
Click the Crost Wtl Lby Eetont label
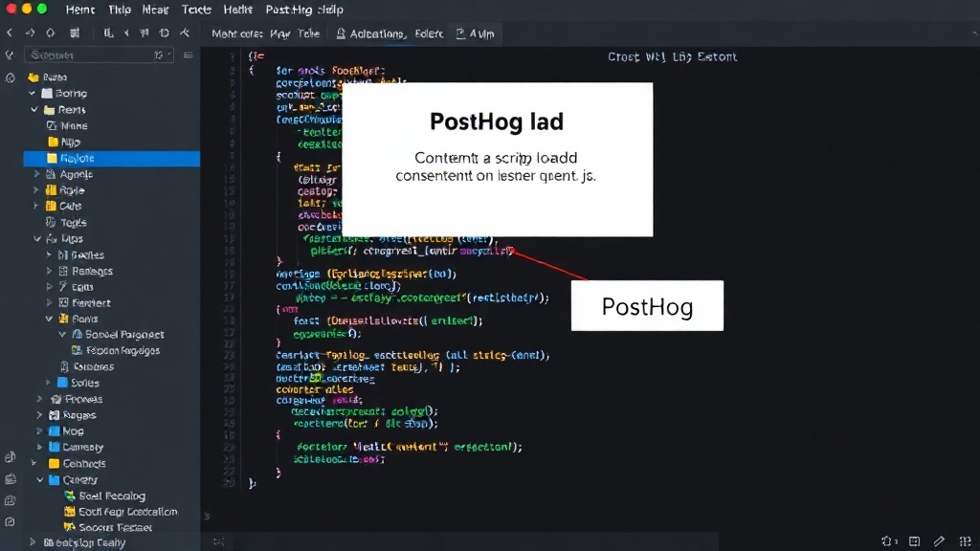click(673, 56)
